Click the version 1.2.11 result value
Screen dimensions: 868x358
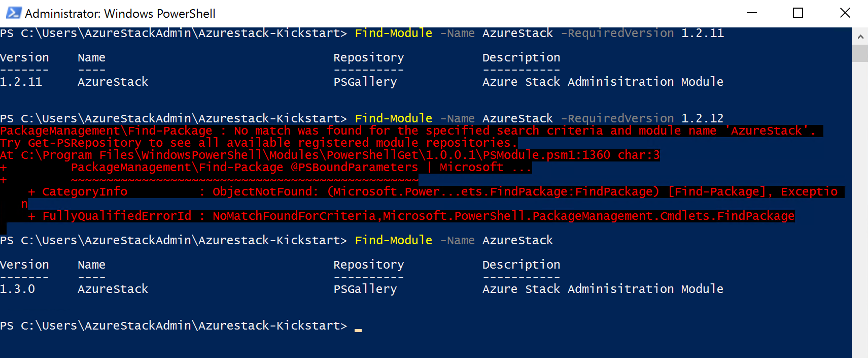pyautogui.click(x=21, y=82)
